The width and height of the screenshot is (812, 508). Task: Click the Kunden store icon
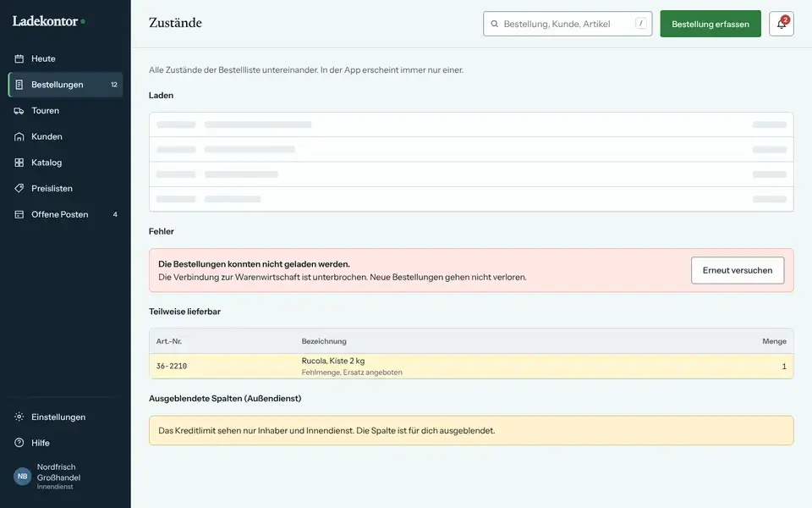pos(19,136)
